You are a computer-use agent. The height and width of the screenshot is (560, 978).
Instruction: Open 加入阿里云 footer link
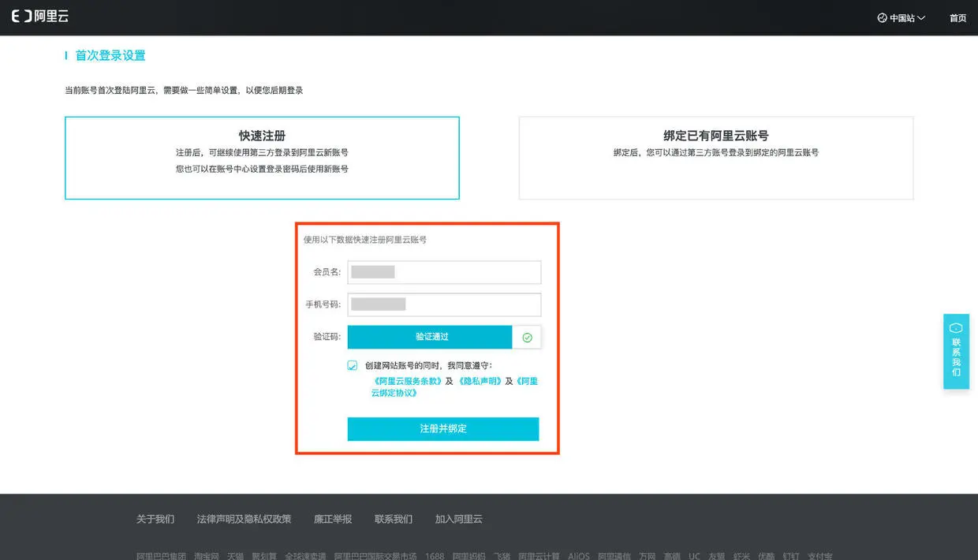(458, 519)
